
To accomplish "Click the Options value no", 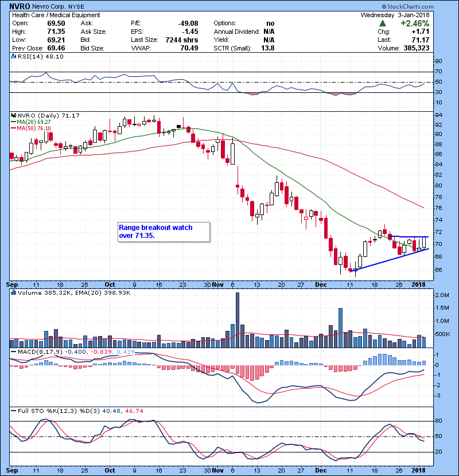I will [x=270, y=24].
